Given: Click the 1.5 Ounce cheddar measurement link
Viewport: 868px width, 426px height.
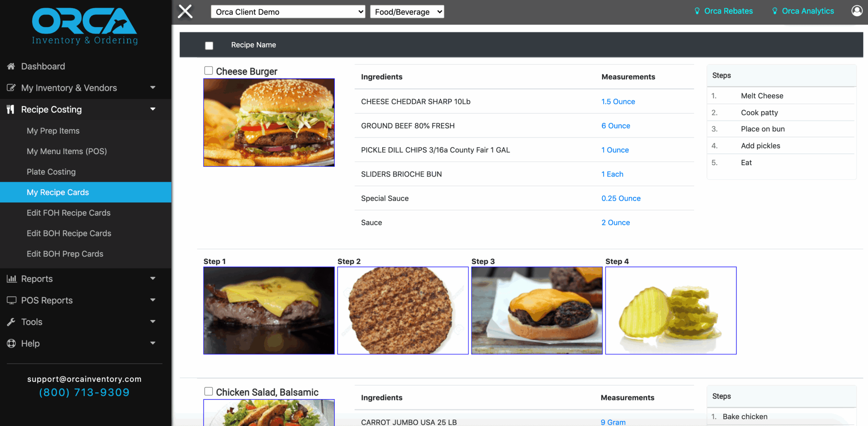Looking at the screenshot, I should (x=618, y=101).
